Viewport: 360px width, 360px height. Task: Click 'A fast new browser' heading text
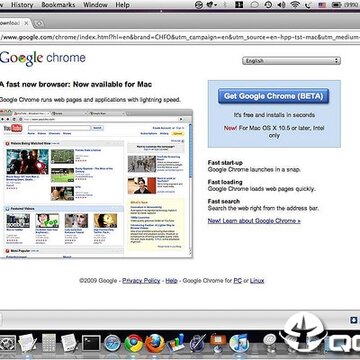(x=76, y=84)
